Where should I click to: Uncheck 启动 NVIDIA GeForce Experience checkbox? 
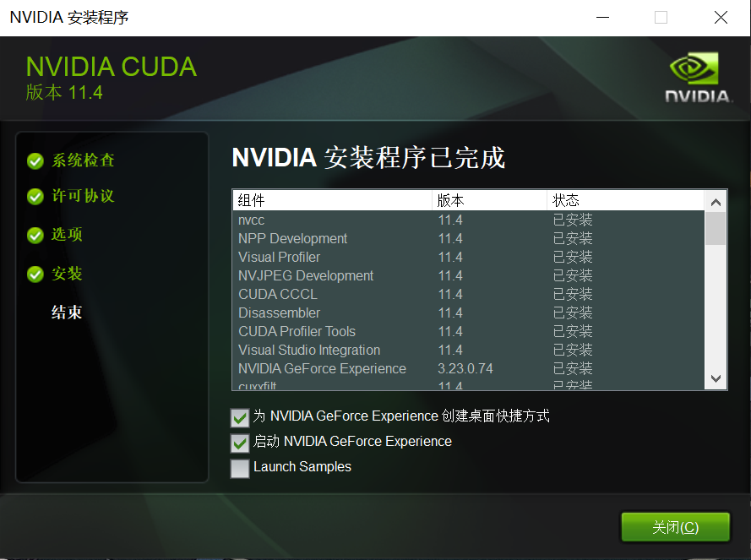(239, 443)
